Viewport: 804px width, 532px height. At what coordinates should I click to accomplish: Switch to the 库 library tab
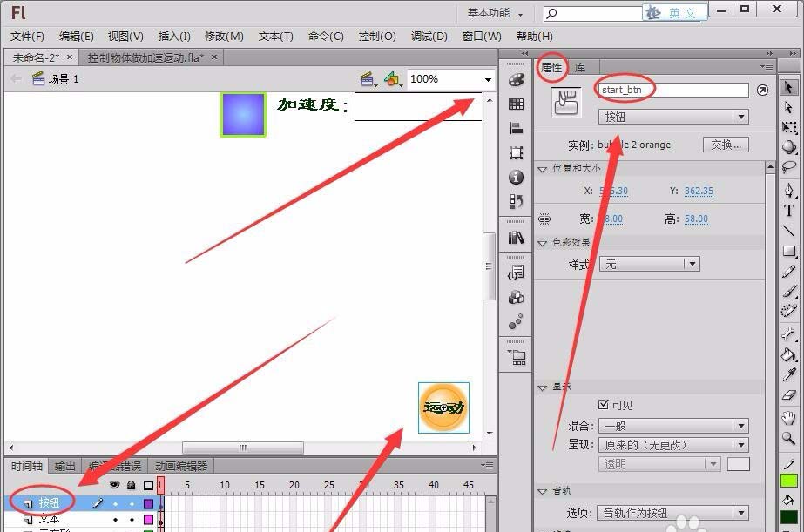point(580,68)
